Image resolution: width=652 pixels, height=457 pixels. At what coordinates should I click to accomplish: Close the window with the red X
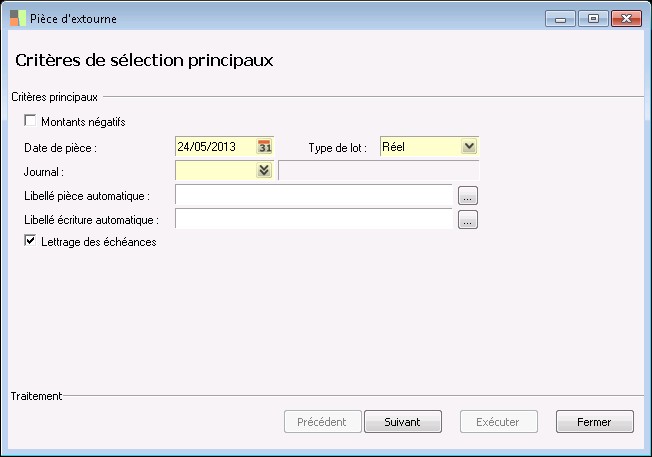pyautogui.click(x=626, y=18)
